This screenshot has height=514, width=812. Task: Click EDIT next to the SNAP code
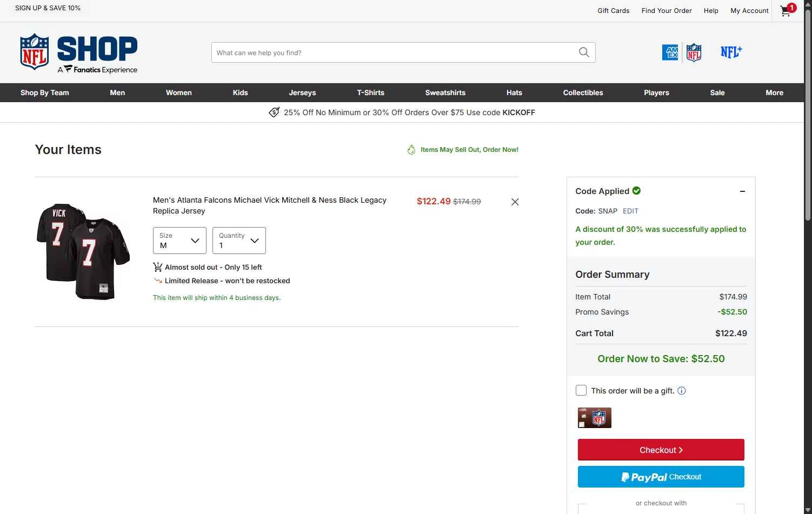coord(630,211)
